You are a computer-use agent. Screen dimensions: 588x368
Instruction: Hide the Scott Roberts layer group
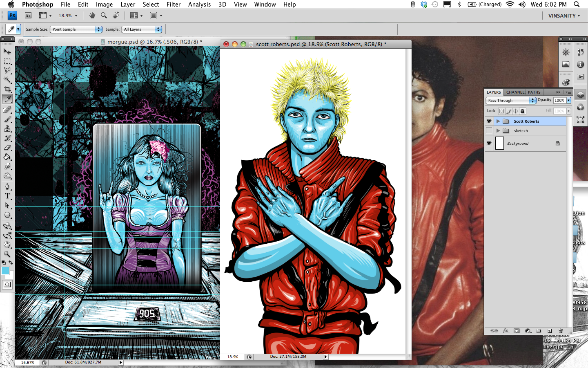point(489,121)
